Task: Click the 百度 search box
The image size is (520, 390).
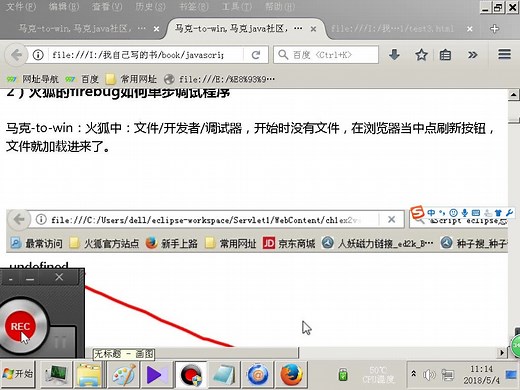Action: (326, 55)
